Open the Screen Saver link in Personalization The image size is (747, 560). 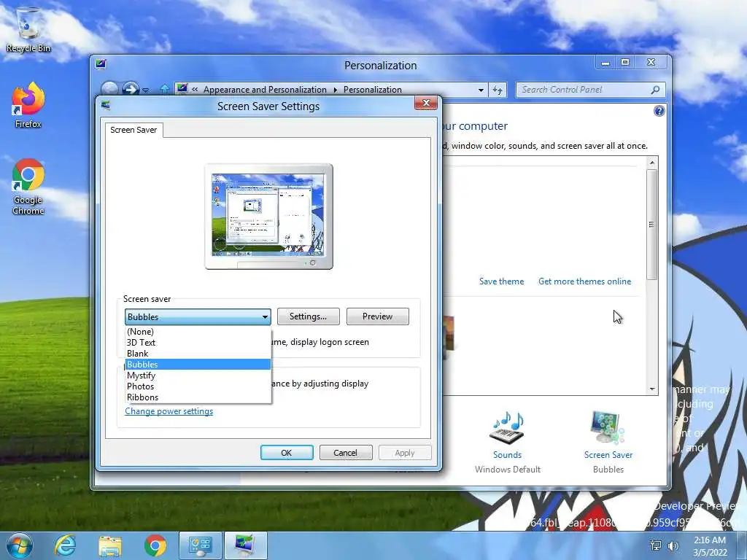click(608, 455)
